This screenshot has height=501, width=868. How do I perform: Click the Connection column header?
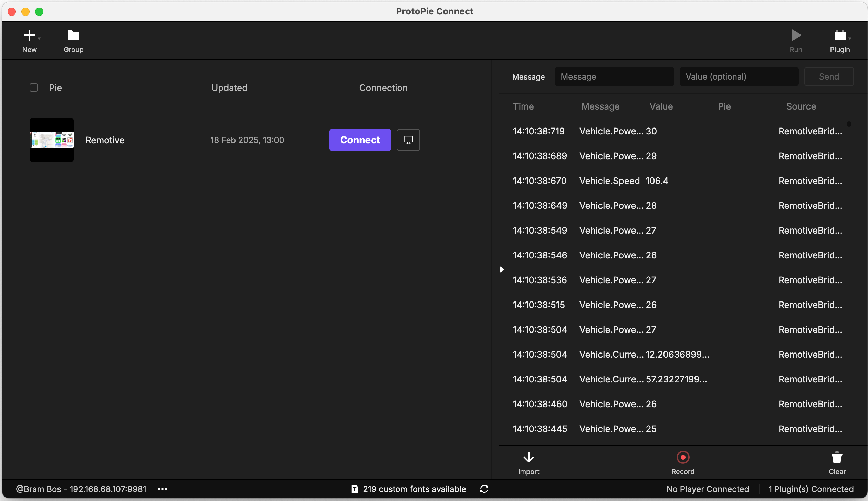[x=383, y=88]
